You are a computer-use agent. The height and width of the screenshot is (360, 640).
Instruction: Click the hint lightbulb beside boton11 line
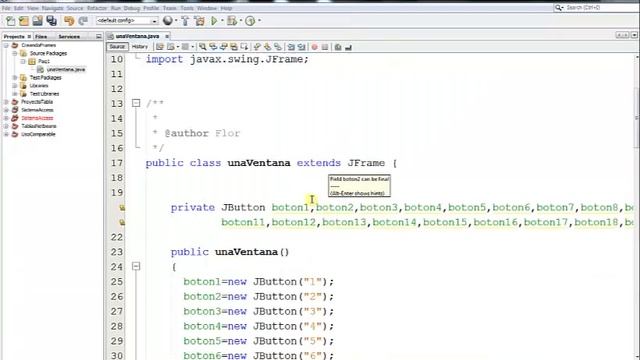click(122, 222)
